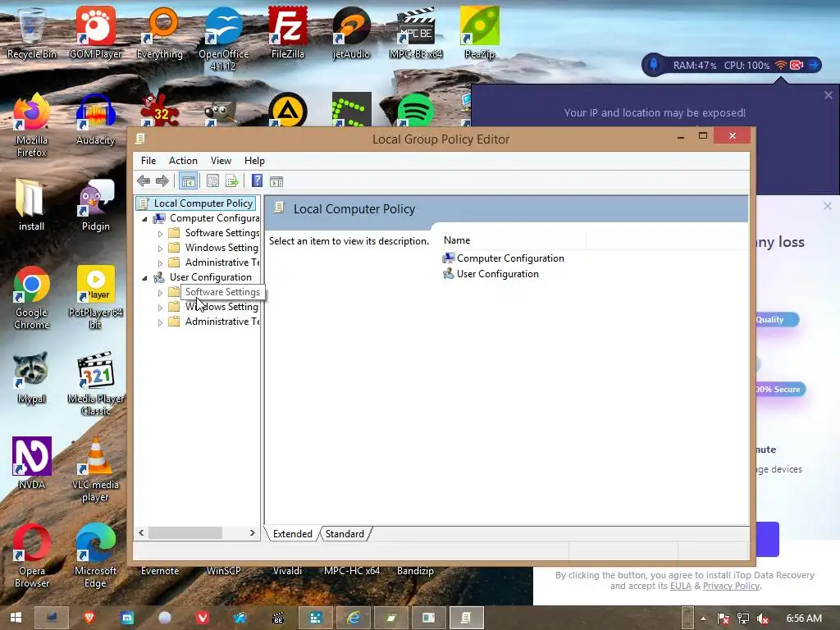Select the Pidgin desktop shortcut

(95, 204)
